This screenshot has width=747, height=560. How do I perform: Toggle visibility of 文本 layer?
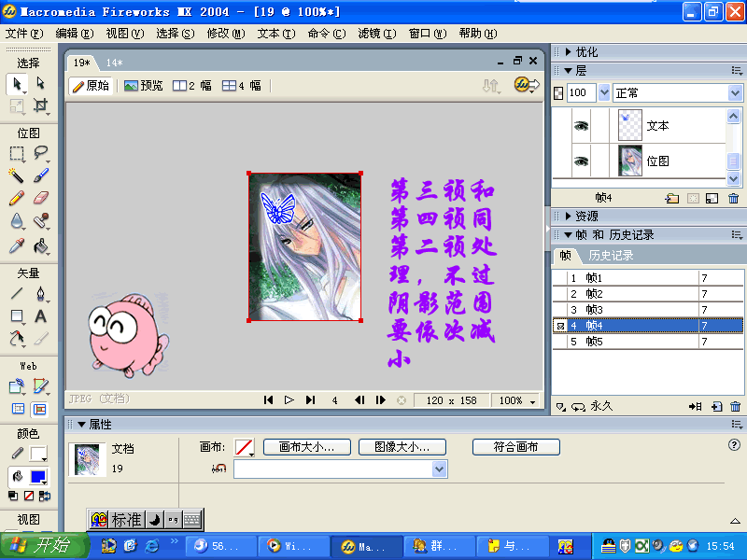point(581,126)
